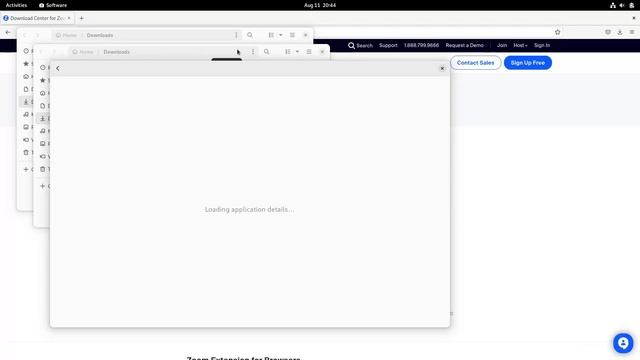This screenshot has height=360, width=640.
Task: Open Videos in rearmost Files sidebar
Action: click(27, 140)
